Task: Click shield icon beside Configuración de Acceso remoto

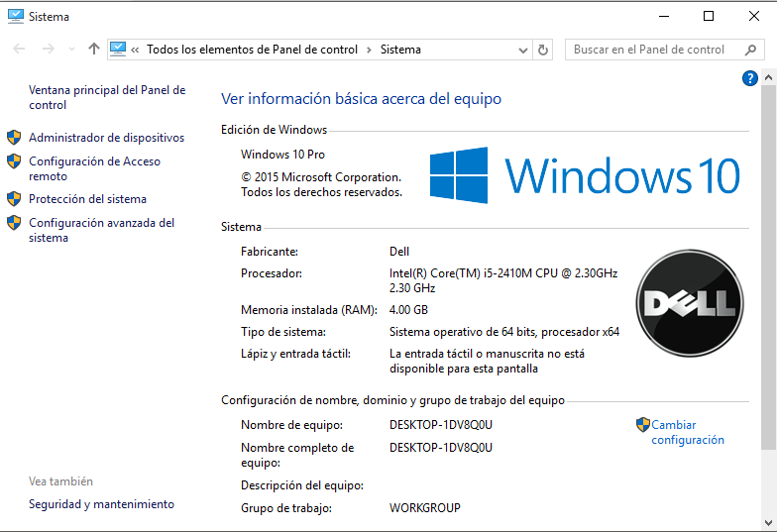Action: point(14,160)
